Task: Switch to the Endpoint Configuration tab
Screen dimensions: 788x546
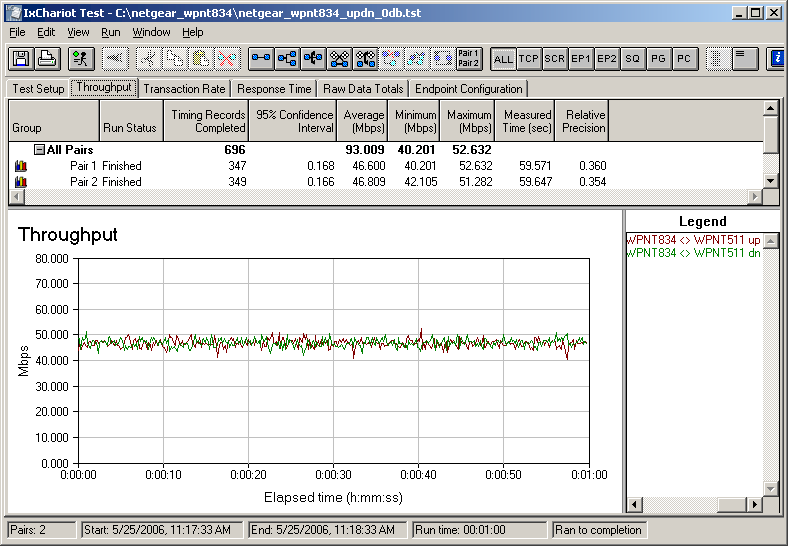Action: click(x=468, y=89)
